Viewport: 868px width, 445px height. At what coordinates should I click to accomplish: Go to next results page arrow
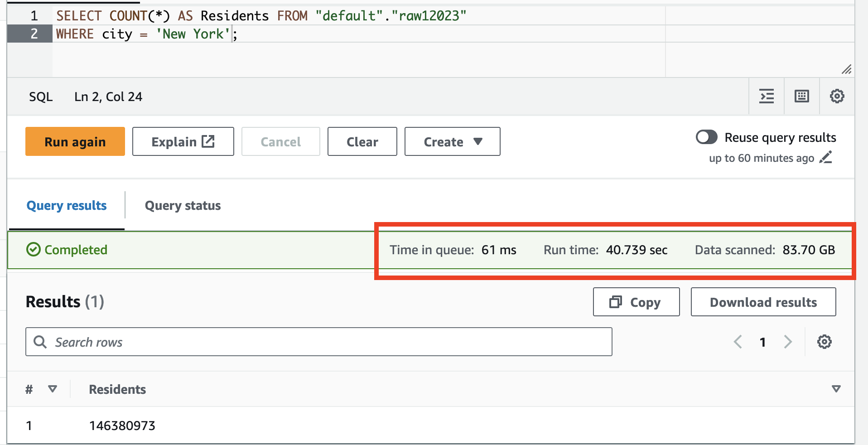pos(788,342)
